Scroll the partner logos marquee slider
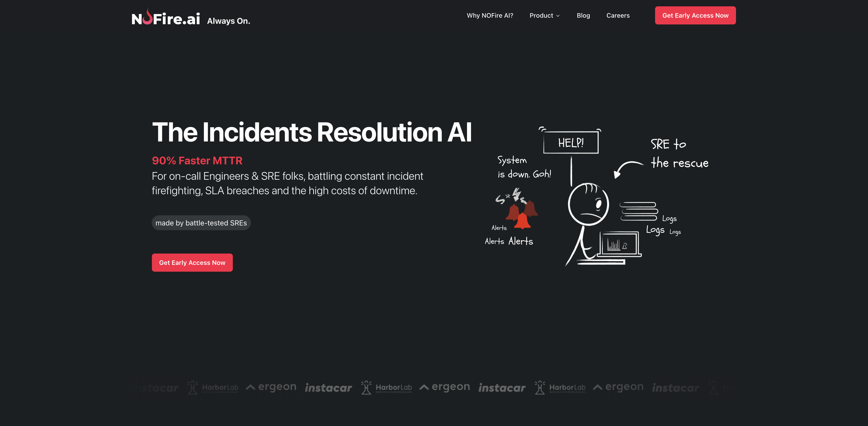Screen dimensions: 868x426 [434, 388]
